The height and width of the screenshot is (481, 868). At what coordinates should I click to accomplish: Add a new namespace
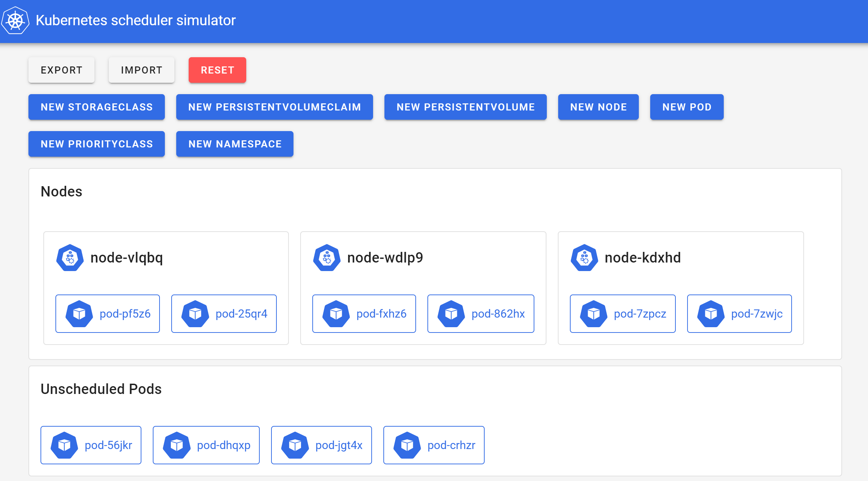pos(235,144)
